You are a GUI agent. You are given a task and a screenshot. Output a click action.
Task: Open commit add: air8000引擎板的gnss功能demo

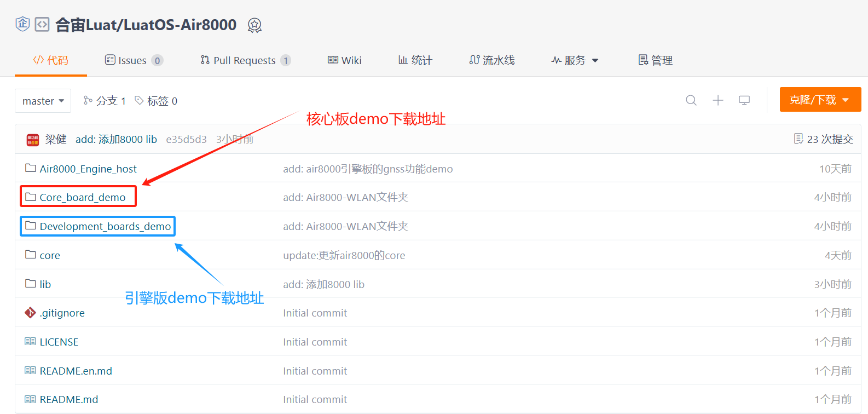pos(368,169)
